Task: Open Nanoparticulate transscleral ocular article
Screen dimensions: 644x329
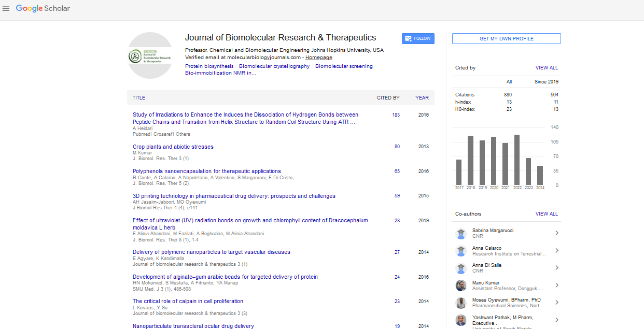Action: click(x=193, y=326)
